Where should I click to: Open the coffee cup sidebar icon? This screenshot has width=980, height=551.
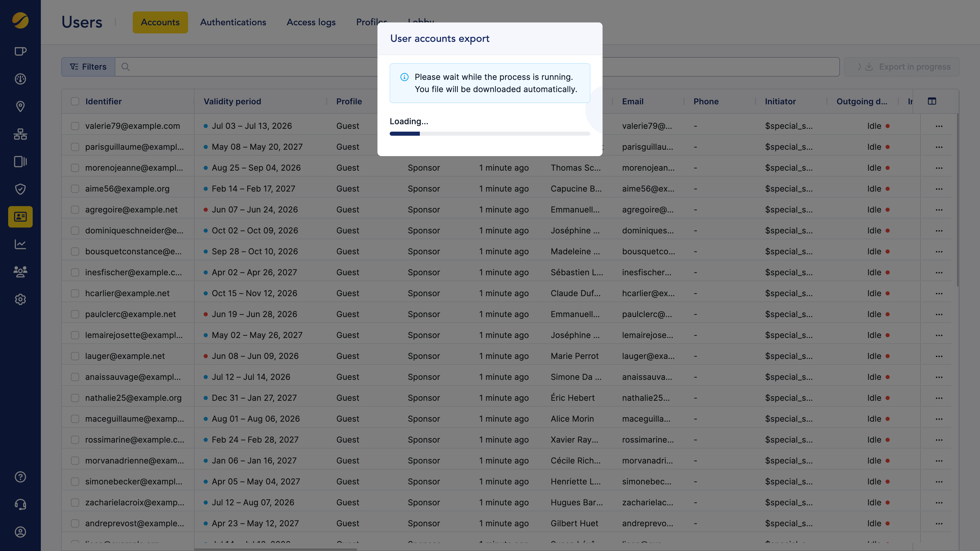click(x=20, y=51)
